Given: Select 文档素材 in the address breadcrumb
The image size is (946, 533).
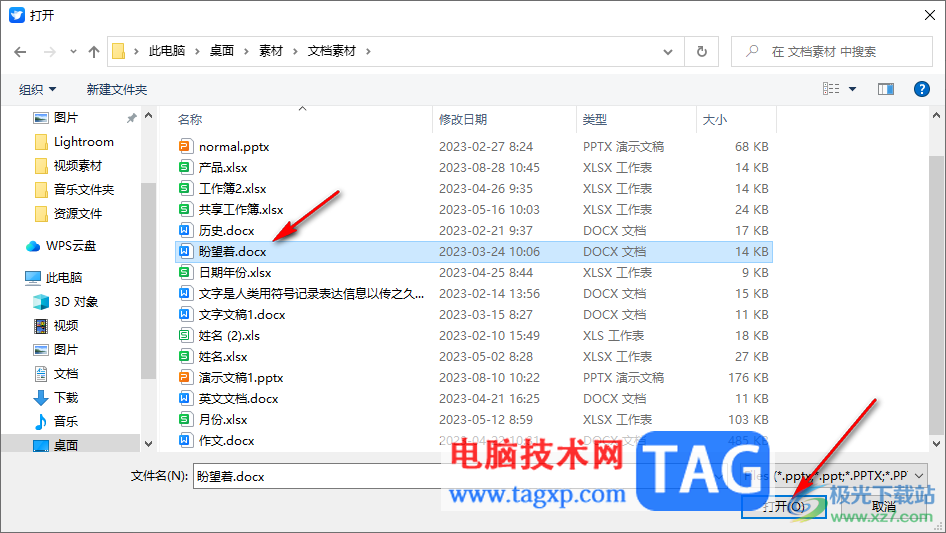Looking at the screenshot, I should (x=331, y=51).
